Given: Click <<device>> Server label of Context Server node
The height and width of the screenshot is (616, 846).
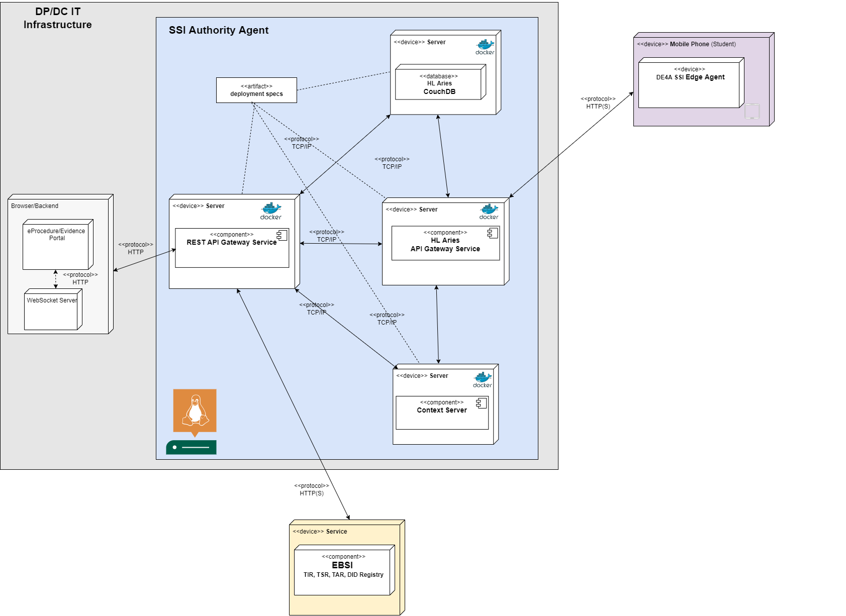Looking at the screenshot, I should 422,376.
